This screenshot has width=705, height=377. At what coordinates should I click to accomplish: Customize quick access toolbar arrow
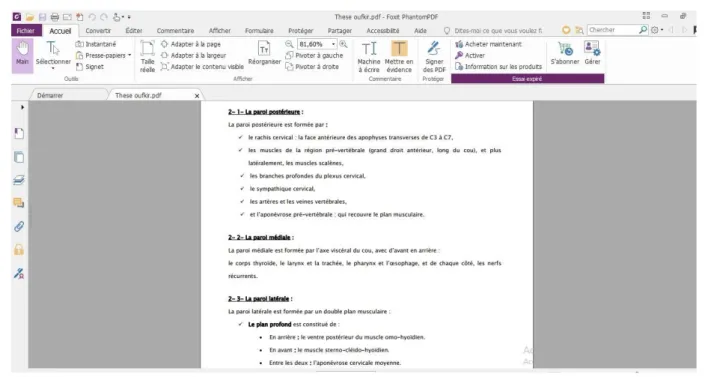(129, 17)
